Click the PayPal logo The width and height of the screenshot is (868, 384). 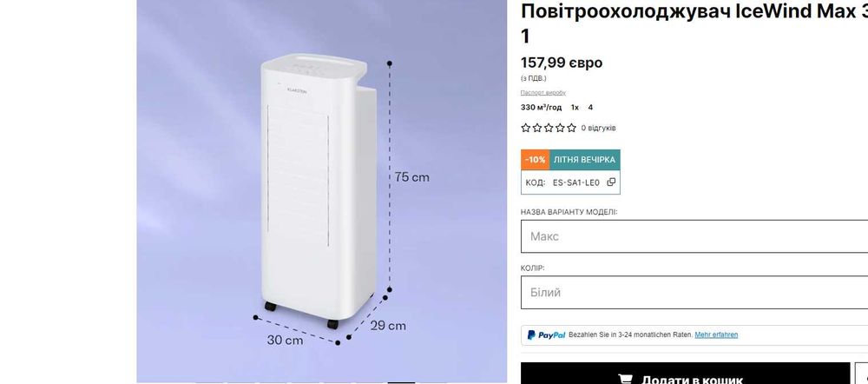pos(546,334)
